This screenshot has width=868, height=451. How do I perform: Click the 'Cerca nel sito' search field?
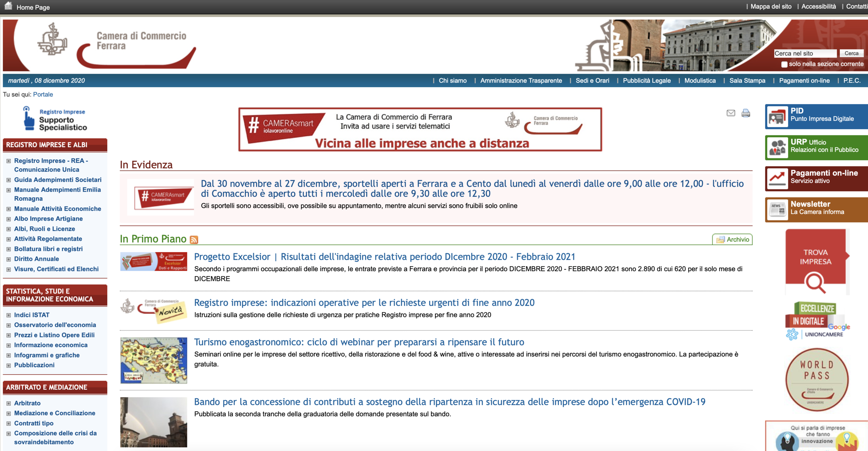(x=805, y=53)
